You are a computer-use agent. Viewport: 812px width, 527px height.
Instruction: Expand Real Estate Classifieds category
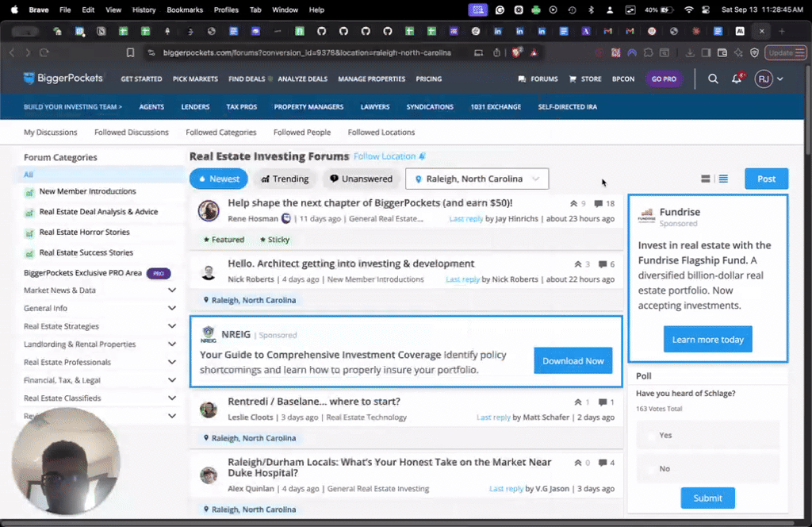click(172, 398)
